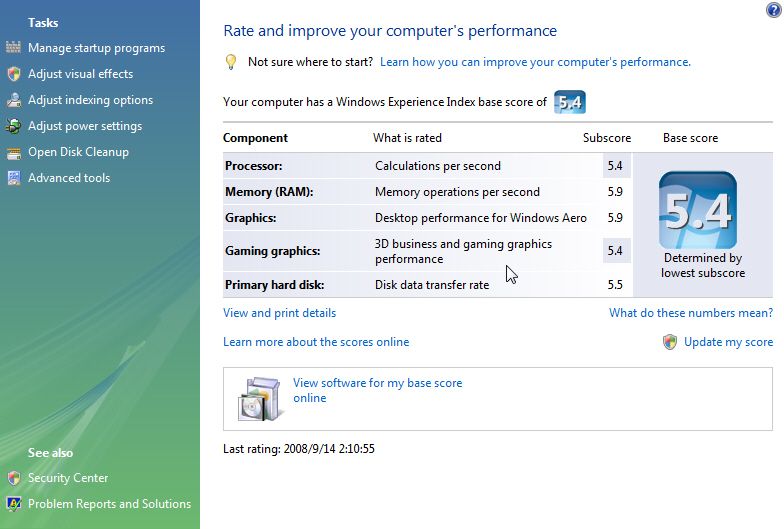Click the Adjust visual effects shield icon
Image resolution: width=784 pixels, height=529 pixels.
(x=14, y=74)
